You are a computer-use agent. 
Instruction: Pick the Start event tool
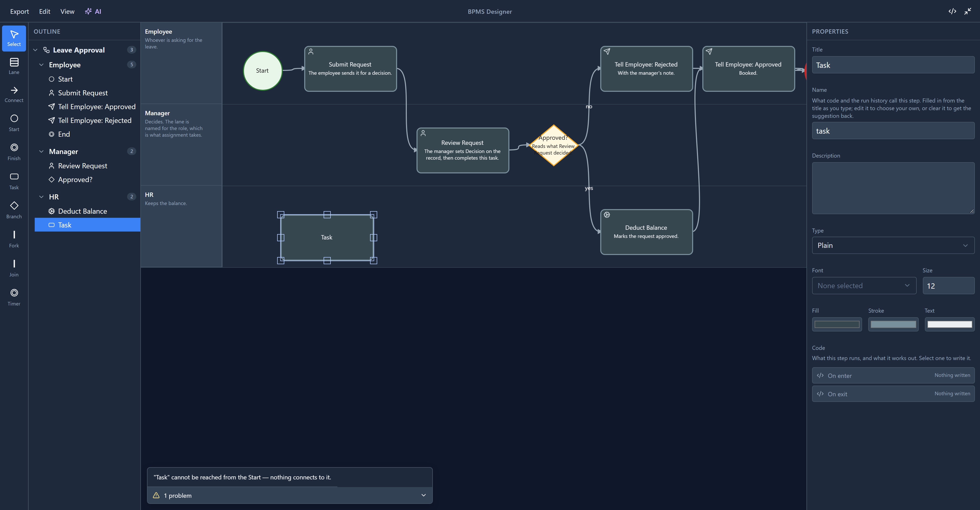pyautogui.click(x=14, y=123)
